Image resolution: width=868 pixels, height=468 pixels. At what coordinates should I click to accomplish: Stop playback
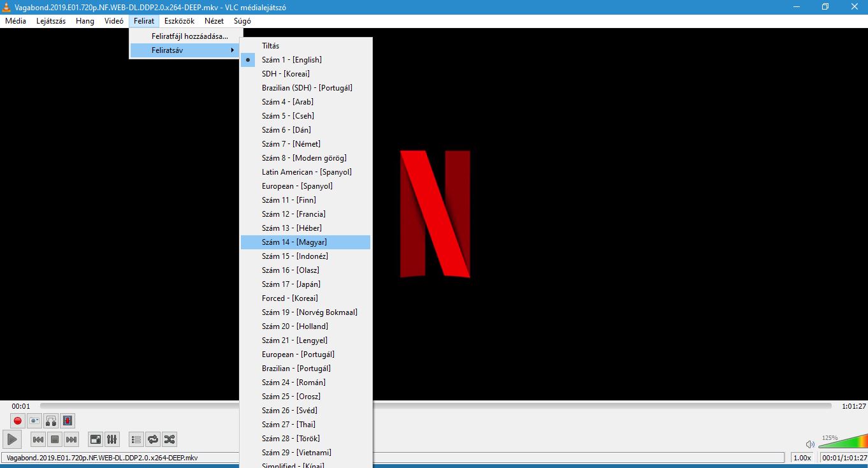click(55, 439)
